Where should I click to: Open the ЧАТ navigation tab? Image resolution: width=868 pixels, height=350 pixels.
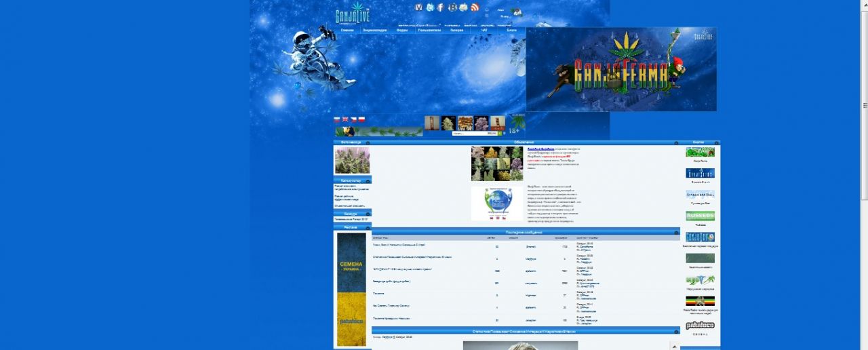(484, 30)
